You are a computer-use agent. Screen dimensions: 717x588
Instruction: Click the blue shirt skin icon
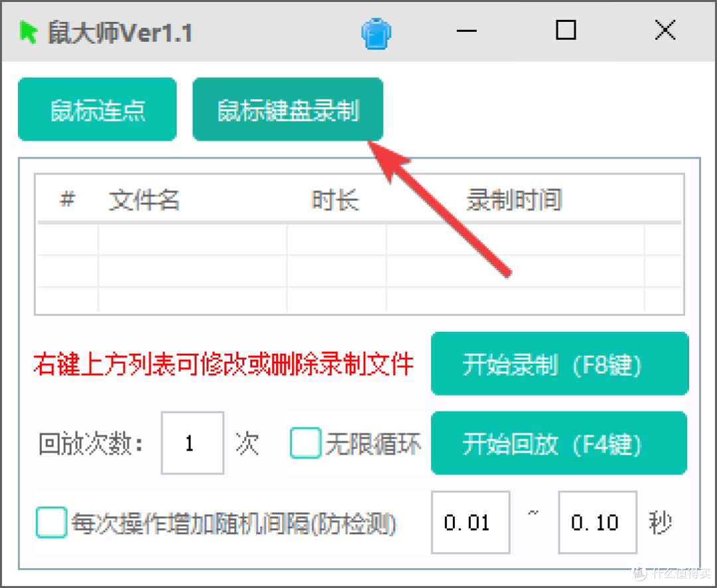pyautogui.click(x=376, y=33)
